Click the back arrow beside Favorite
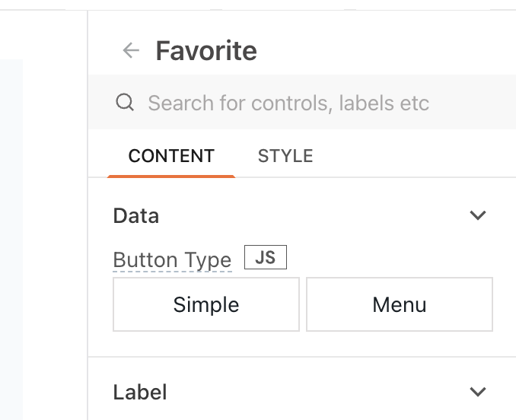This screenshot has width=516, height=420. click(131, 51)
